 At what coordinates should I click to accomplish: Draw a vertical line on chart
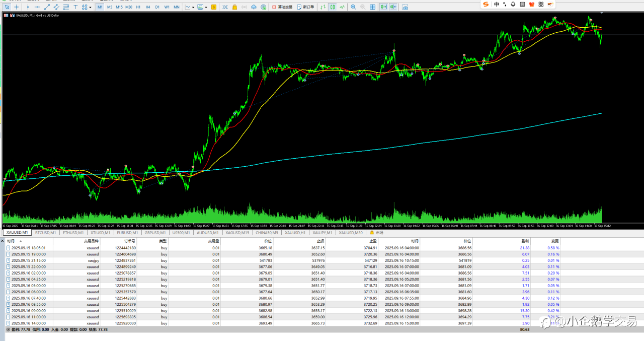[x=28, y=7]
